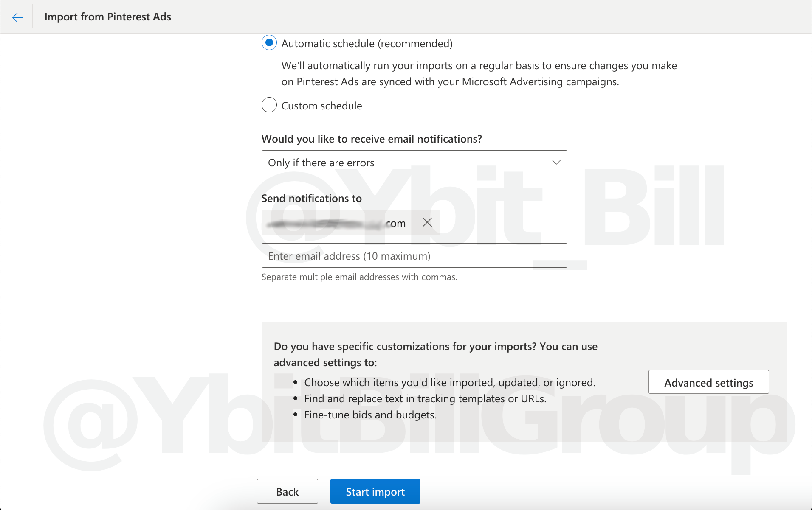The width and height of the screenshot is (812, 510).
Task: Click the automatic imports description paragraph
Action: click(x=479, y=74)
